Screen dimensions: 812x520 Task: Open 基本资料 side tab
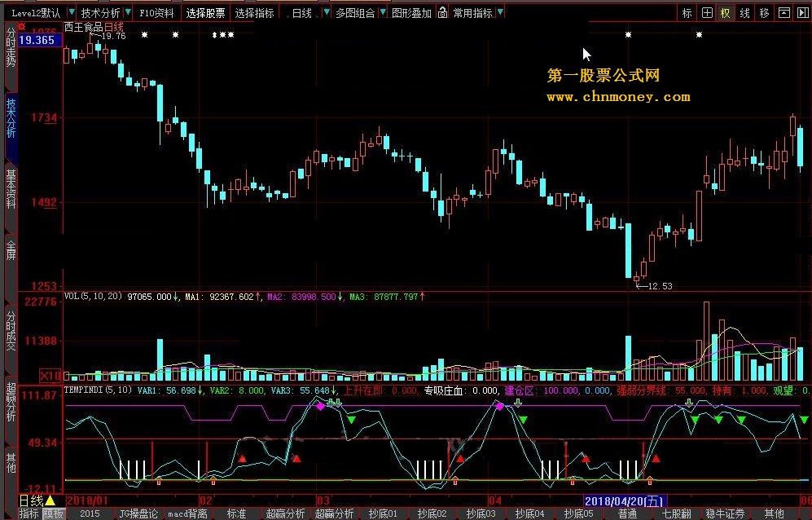pos(11,189)
